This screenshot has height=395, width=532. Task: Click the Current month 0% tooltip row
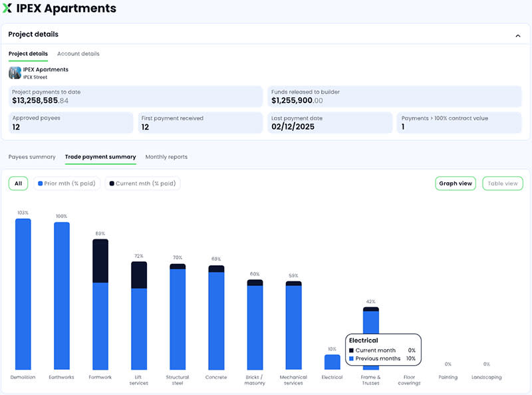point(382,350)
